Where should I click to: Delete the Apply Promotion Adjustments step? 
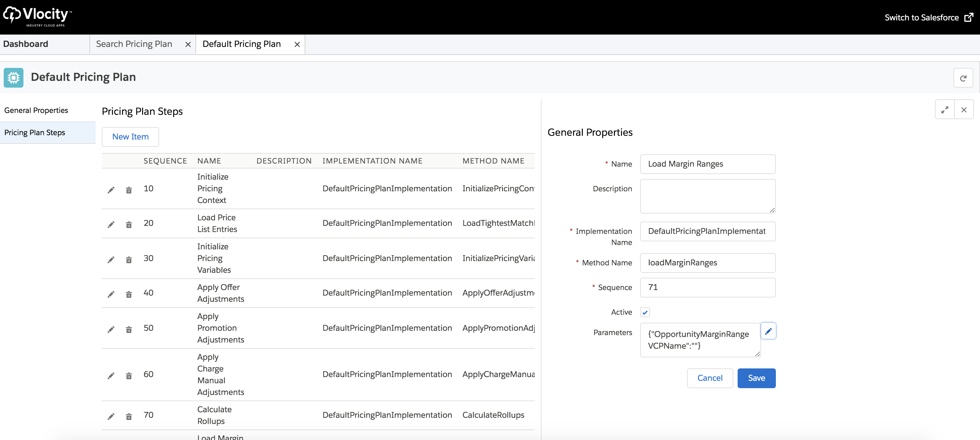pos(129,329)
